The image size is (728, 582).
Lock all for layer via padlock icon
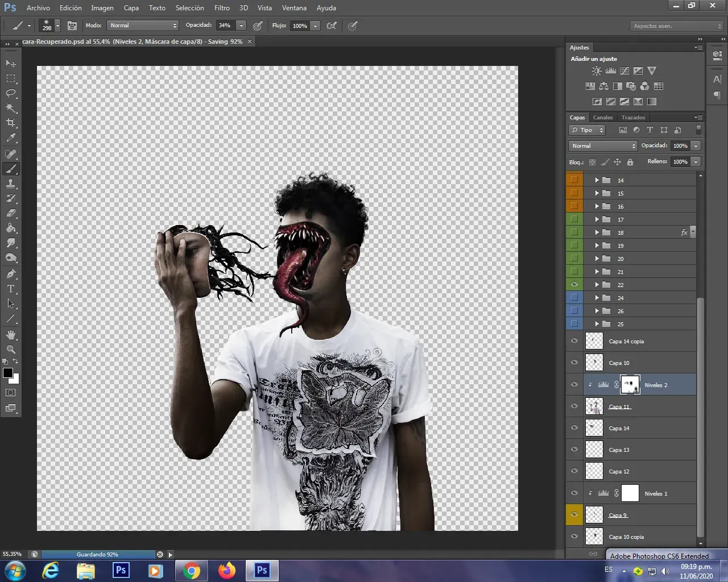pos(630,162)
